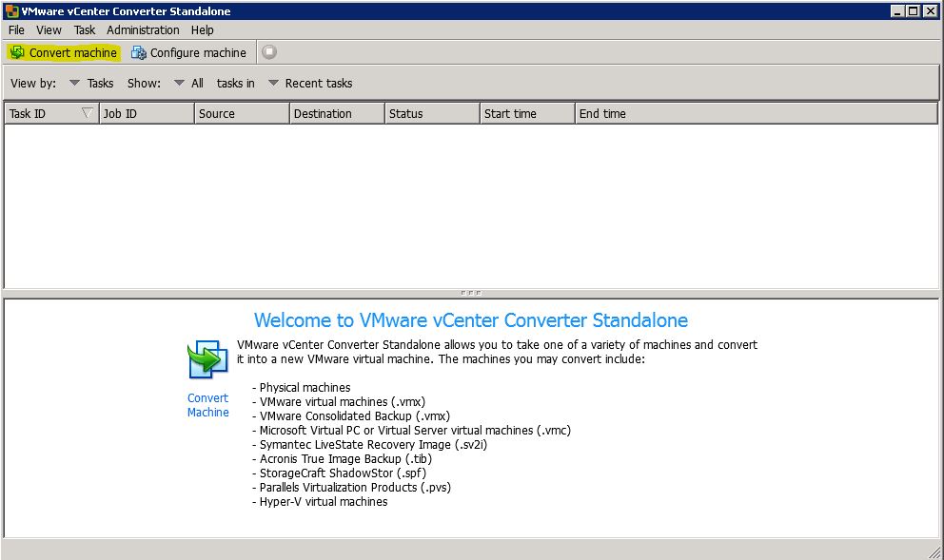The image size is (944, 560).
Task: Click the Acronis True Image Backup entry
Action: pyautogui.click(x=345, y=458)
